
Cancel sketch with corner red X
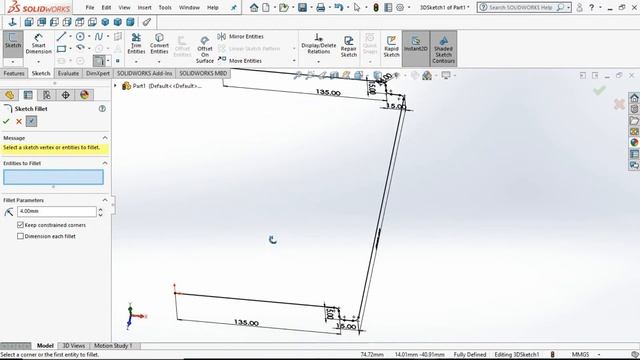(619, 104)
